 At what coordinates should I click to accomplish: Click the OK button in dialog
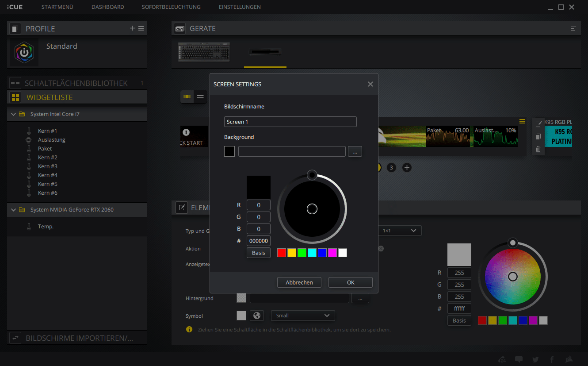click(350, 282)
